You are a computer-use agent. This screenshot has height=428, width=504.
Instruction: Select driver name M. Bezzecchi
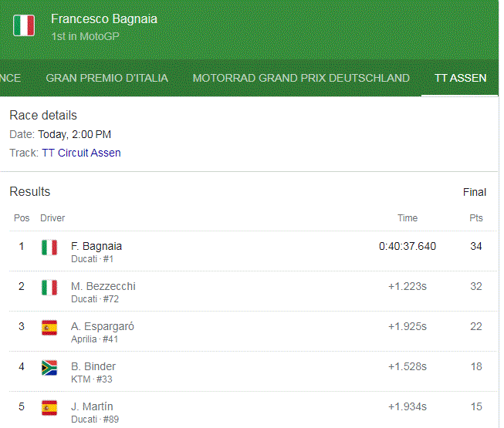pos(103,286)
